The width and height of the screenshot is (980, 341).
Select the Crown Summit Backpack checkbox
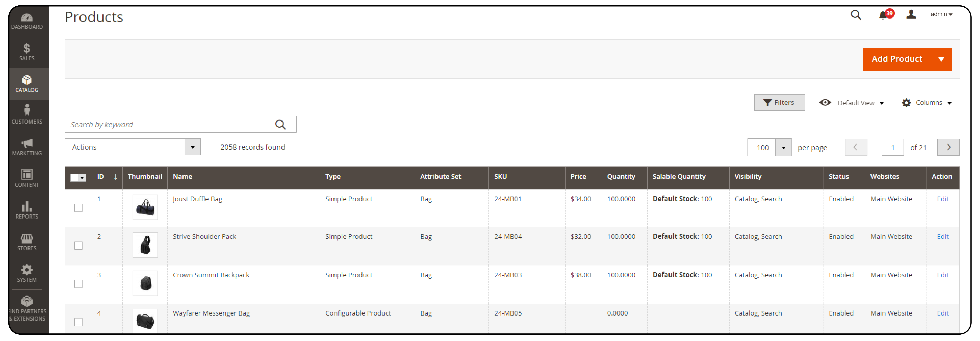click(x=78, y=284)
